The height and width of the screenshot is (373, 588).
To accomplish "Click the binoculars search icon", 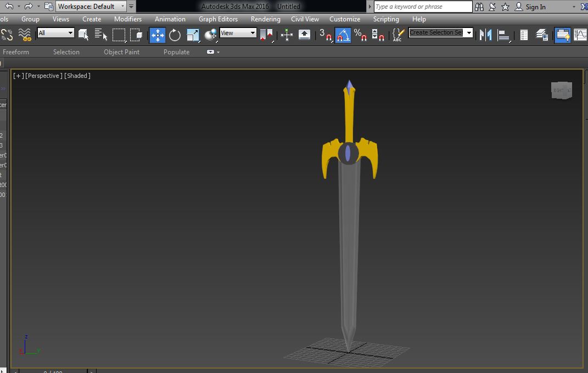I will (x=479, y=7).
